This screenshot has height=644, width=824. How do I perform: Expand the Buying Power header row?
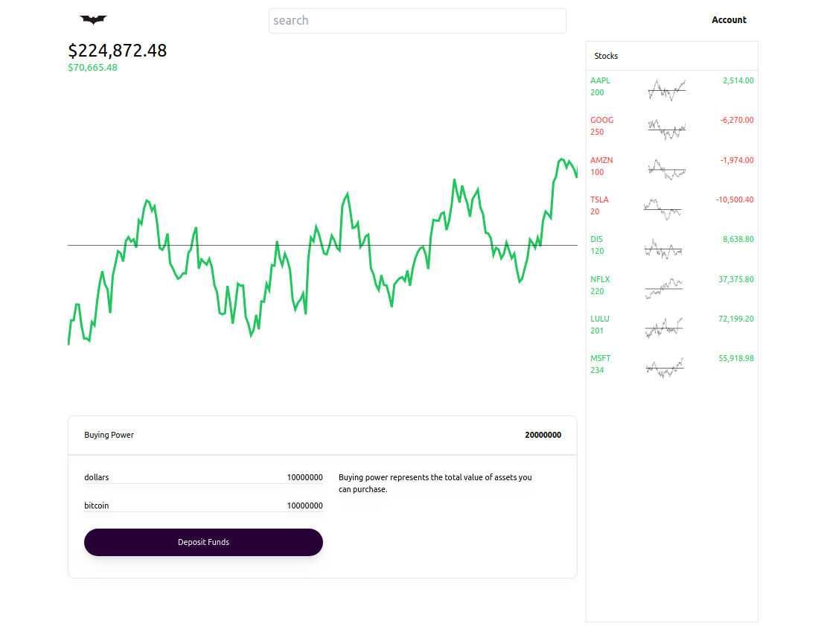coord(322,436)
